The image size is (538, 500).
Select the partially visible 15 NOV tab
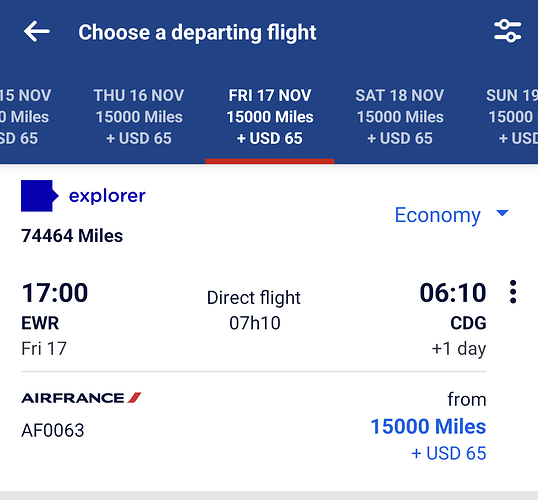(x=26, y=117)
